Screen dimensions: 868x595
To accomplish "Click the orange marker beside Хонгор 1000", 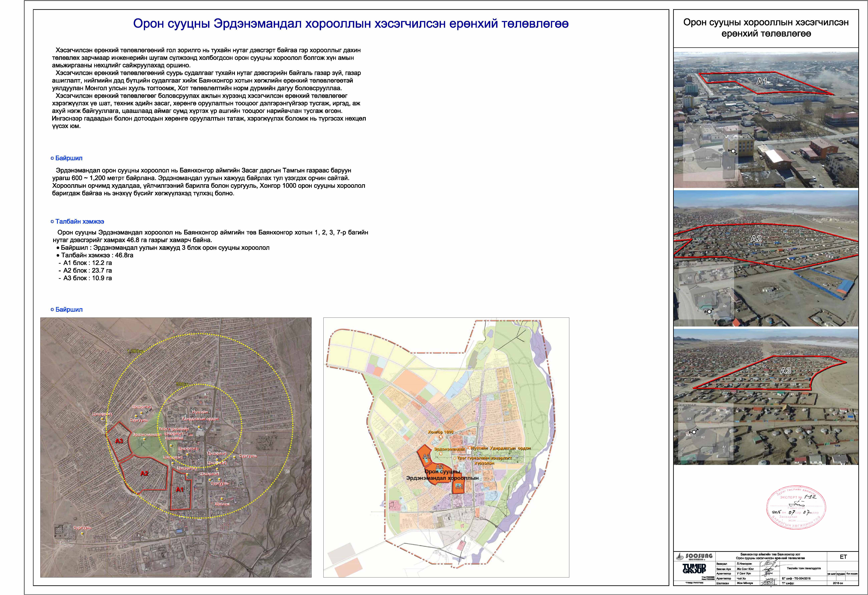I will [441, 437].
